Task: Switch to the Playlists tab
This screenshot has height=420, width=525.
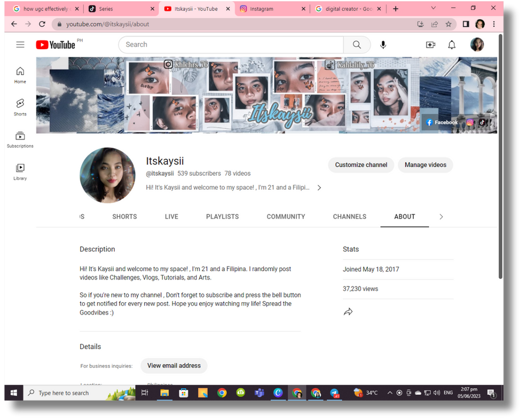Action: (222, 217)
